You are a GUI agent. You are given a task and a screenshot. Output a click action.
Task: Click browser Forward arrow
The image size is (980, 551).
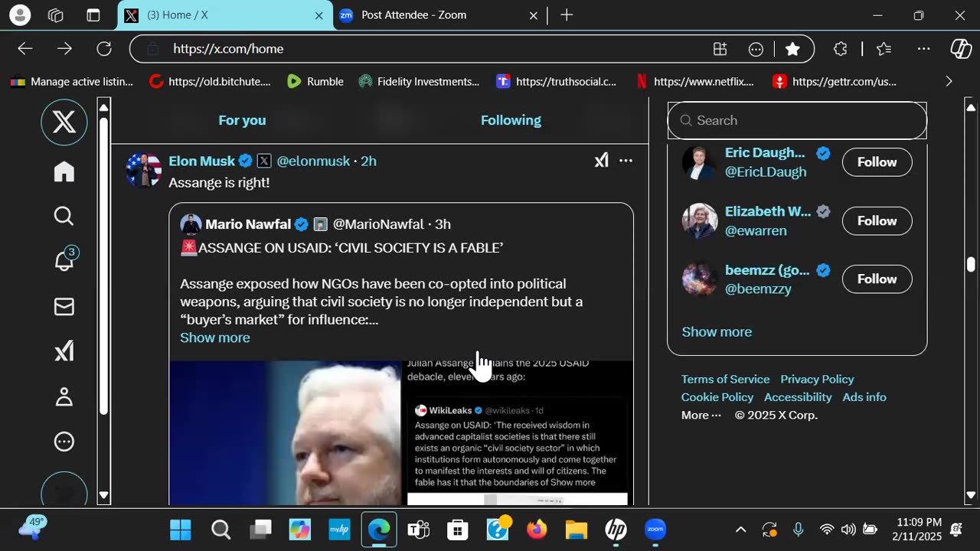coord(64,49)
